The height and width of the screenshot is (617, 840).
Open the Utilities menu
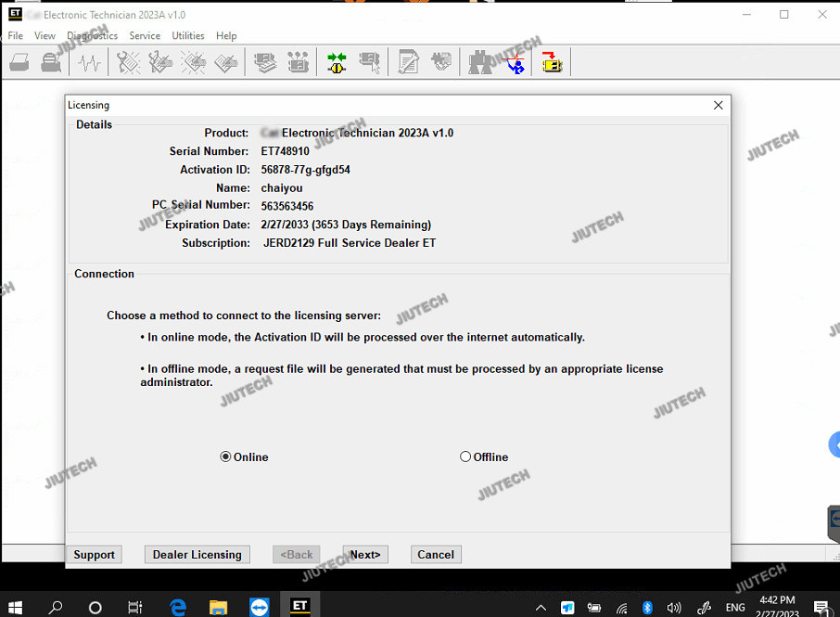click(x=188, y=35)
